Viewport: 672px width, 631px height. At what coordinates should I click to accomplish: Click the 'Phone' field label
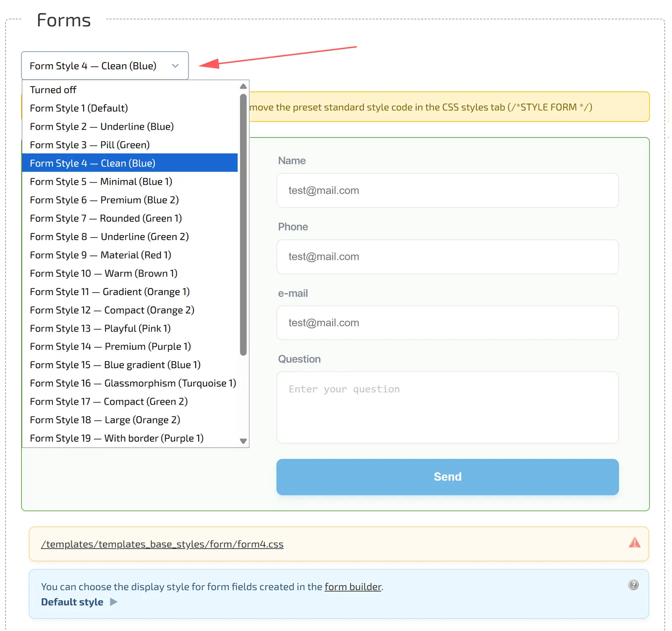coord(293,227)
